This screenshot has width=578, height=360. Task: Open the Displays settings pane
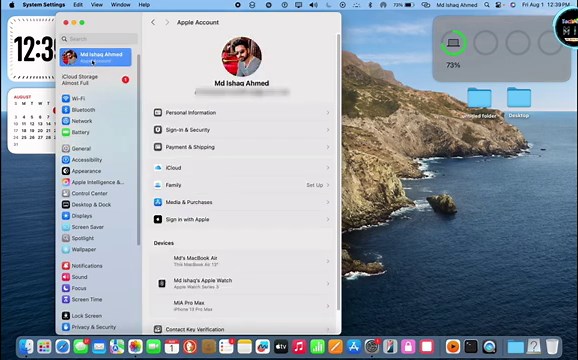tap(77, 216)
